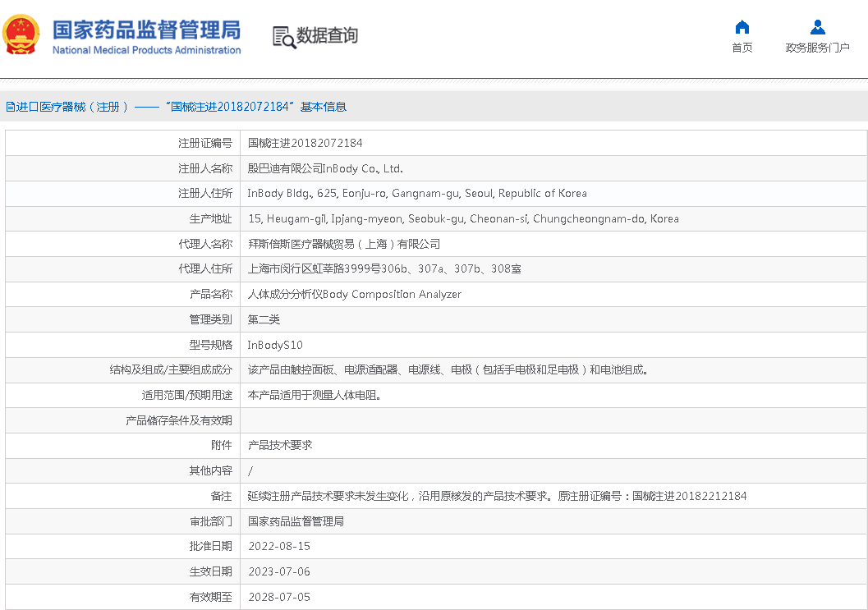The width and height of the screenshot is (868, 610).
Task: Open the 产品技术要求 attachment
Action: point(280,445)
